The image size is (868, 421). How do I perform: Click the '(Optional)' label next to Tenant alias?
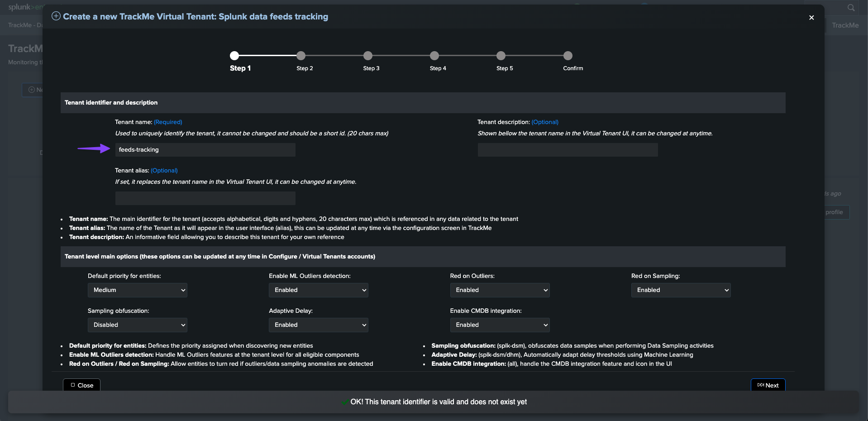tap(164, 171)
